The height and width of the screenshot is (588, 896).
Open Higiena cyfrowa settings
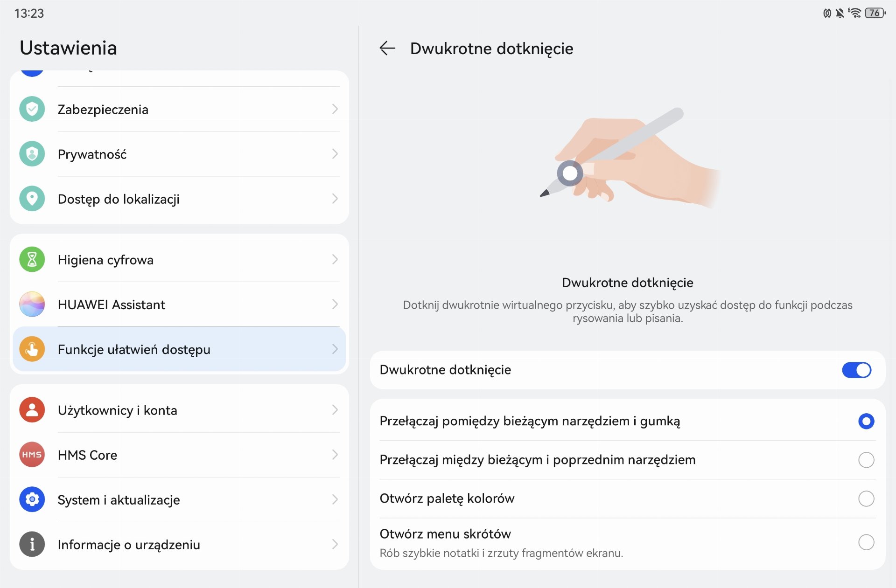coord(179,259)
